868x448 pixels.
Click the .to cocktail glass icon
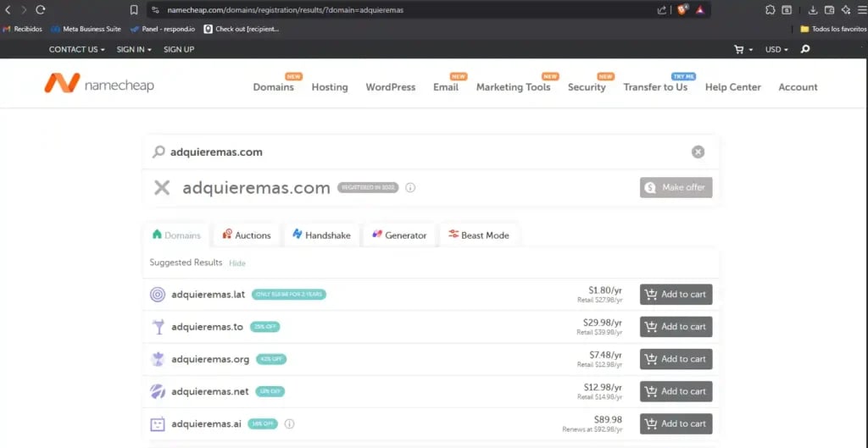[159, 327]
